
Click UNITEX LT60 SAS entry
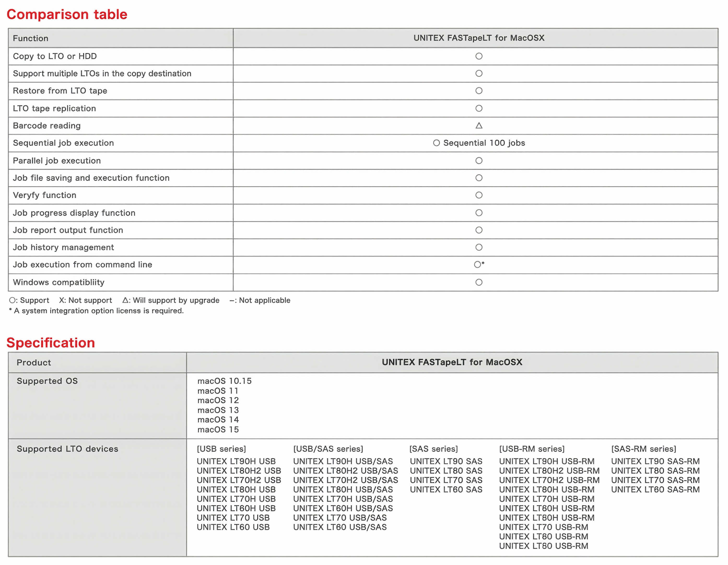[x=446, y=489]
